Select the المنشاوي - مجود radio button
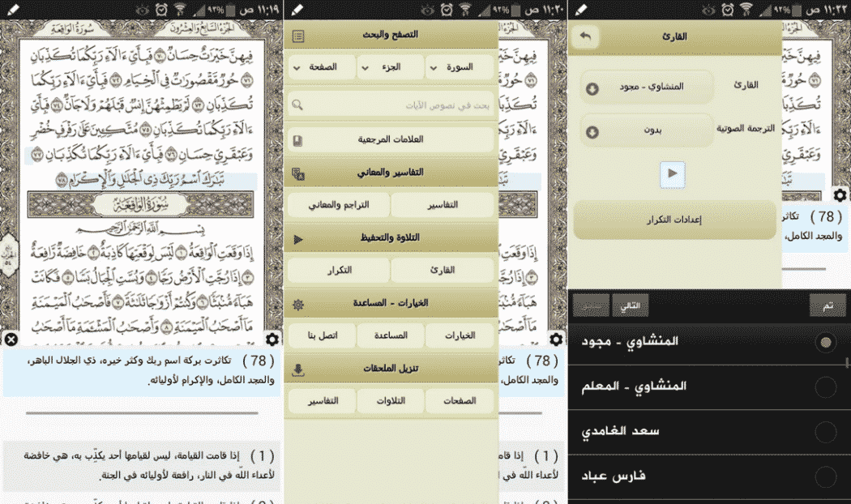Image resolution: width=851 pixels, height=504 pixels. [826, 342]
